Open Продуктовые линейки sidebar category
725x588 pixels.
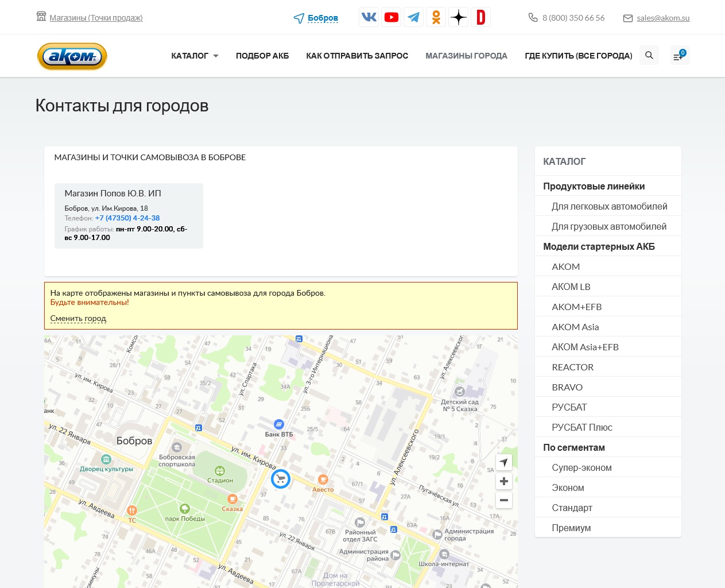click(594, 186)
